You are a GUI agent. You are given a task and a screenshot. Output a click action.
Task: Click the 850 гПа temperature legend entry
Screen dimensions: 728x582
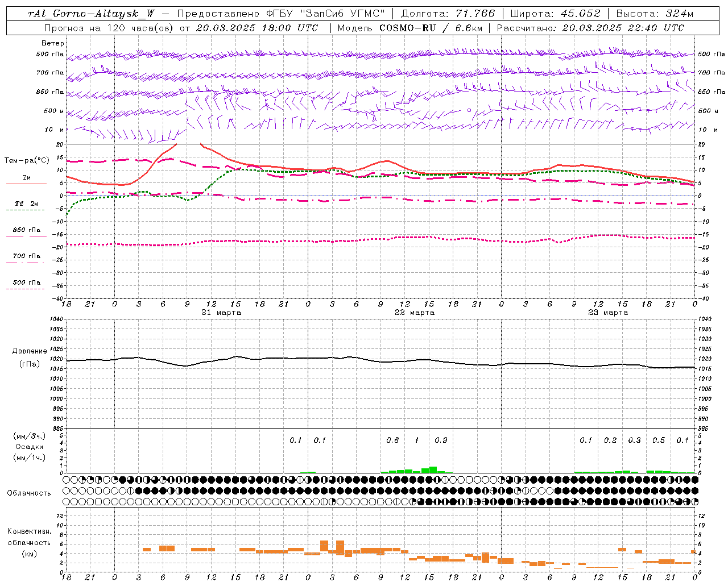[x=27, y=230]
